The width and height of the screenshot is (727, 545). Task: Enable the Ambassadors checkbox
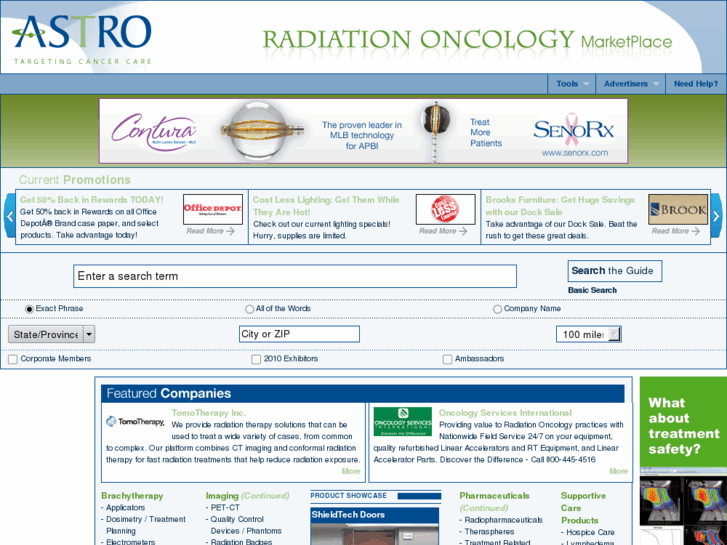[x=447, y=359]
